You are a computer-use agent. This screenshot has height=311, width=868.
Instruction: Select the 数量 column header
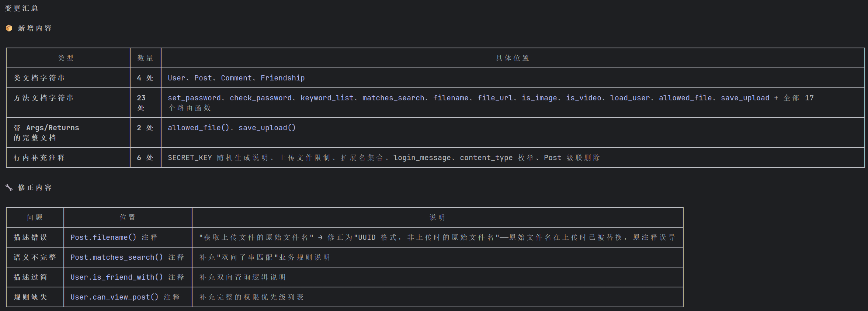click(x=145, y=58)
